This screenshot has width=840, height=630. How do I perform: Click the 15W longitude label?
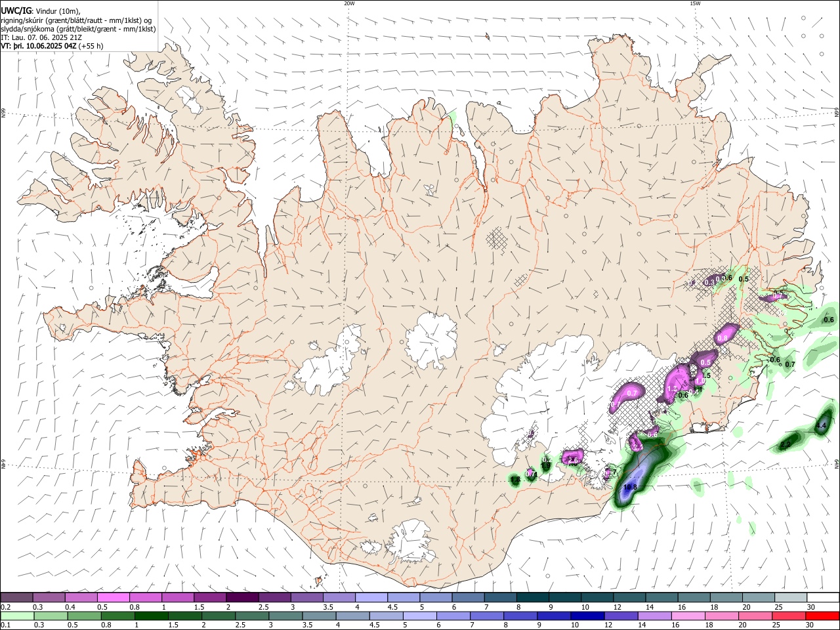click(695, 3)
